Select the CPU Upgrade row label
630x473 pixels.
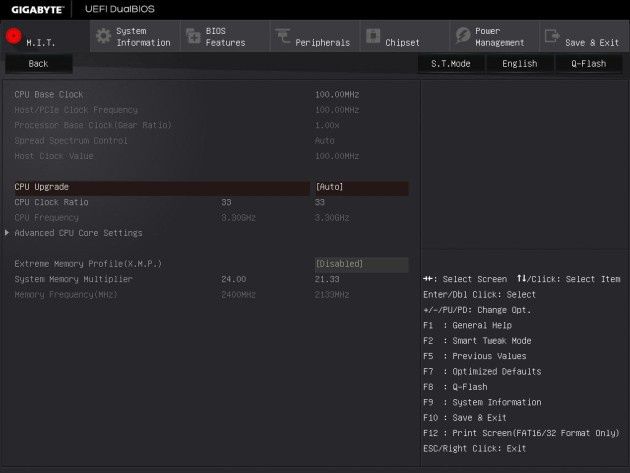tap(41, 187)
